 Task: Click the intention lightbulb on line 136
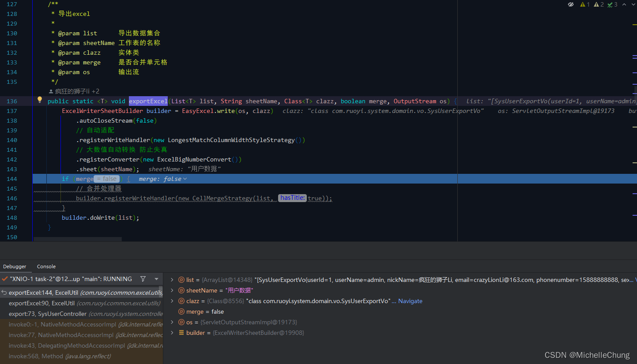click(x=39, y=100)
